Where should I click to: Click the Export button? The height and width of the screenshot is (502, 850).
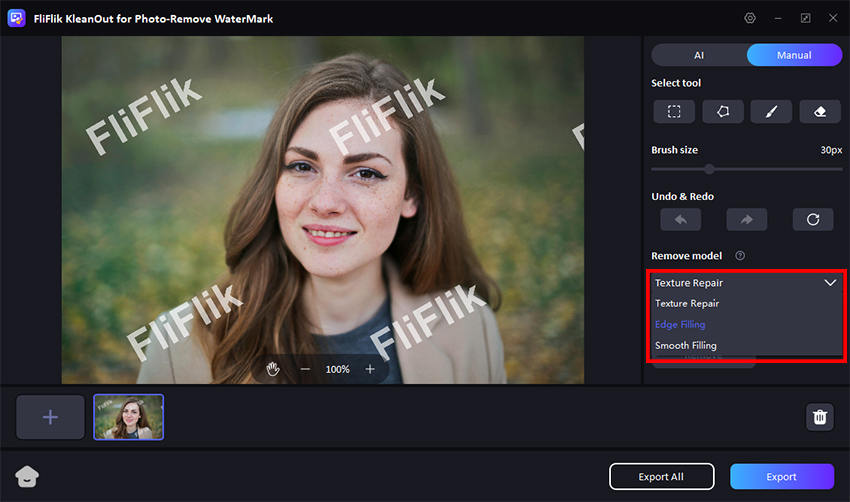(781, 477)
